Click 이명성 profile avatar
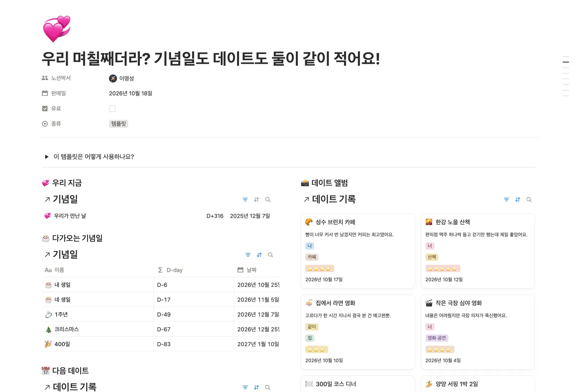 pyautogui.click(x=113, y=78)
